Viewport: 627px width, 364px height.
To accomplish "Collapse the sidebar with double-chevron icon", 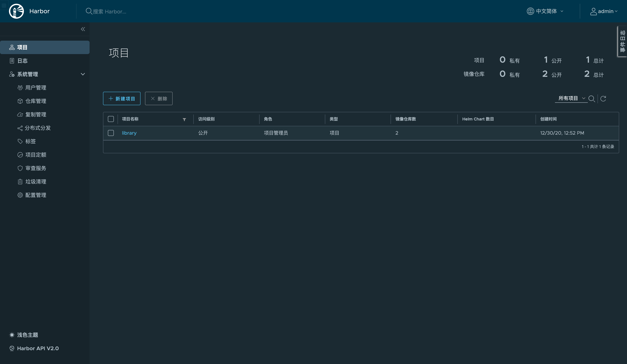I will pyautogui.click(x=83, y=29).
